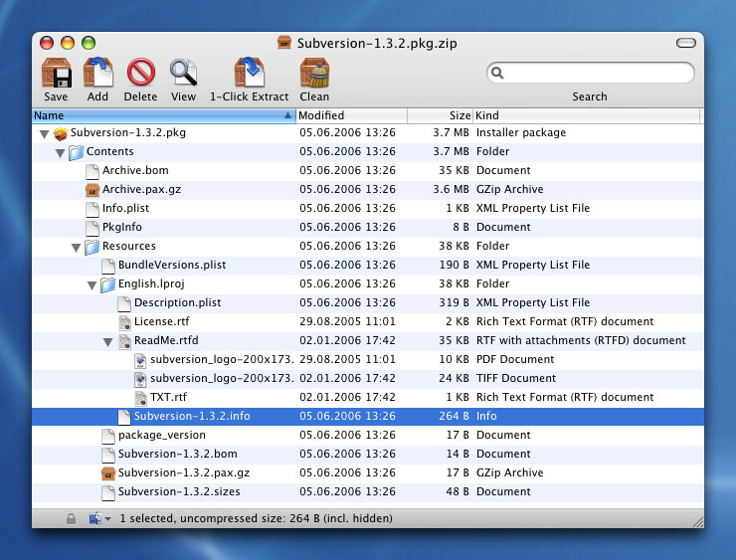
Task: Click the '3.6 MB' size cell
Action: click(x=452, y=189)
